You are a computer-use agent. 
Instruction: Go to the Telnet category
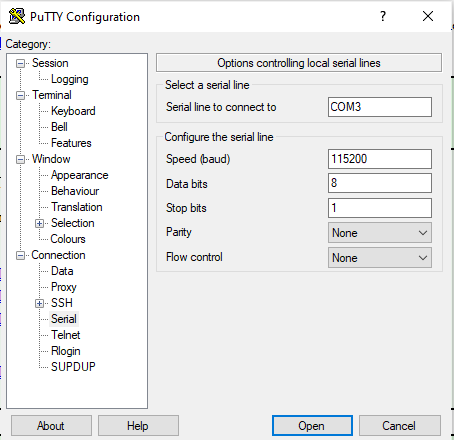coord(66,335)
